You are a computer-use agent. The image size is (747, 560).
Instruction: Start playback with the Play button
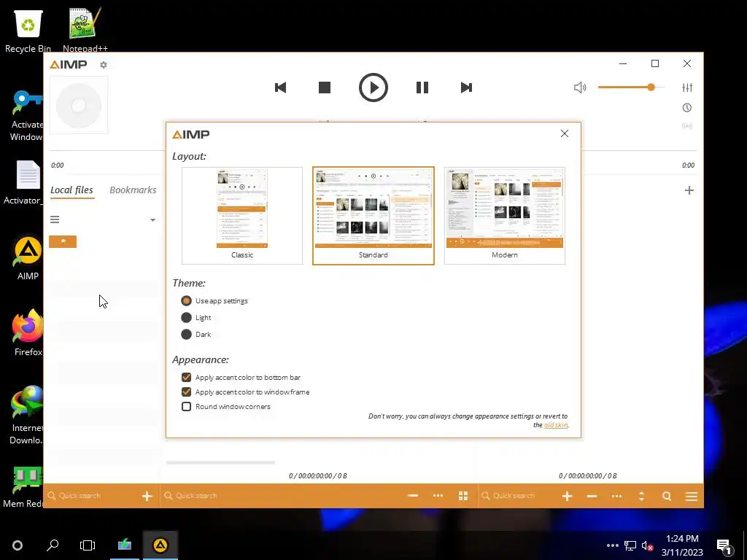373,87
